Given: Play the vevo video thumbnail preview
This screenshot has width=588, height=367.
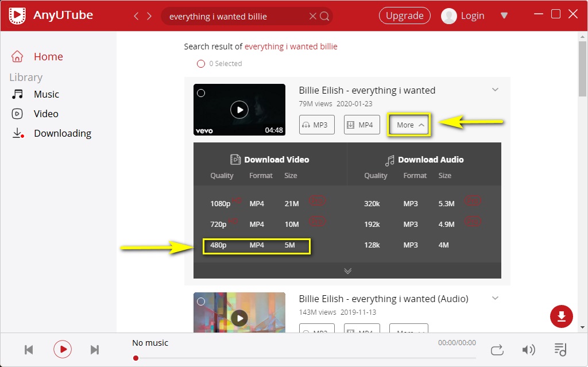Looking at the screenshot, I should [239, 110].
